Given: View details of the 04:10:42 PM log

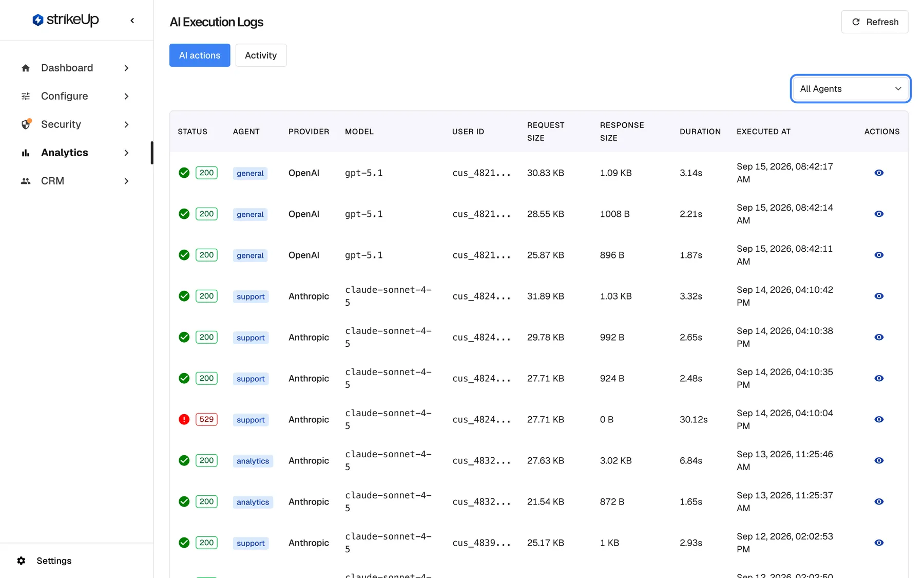Looking at the screenshot, I should pyautogui.click(x=879, y=296).
